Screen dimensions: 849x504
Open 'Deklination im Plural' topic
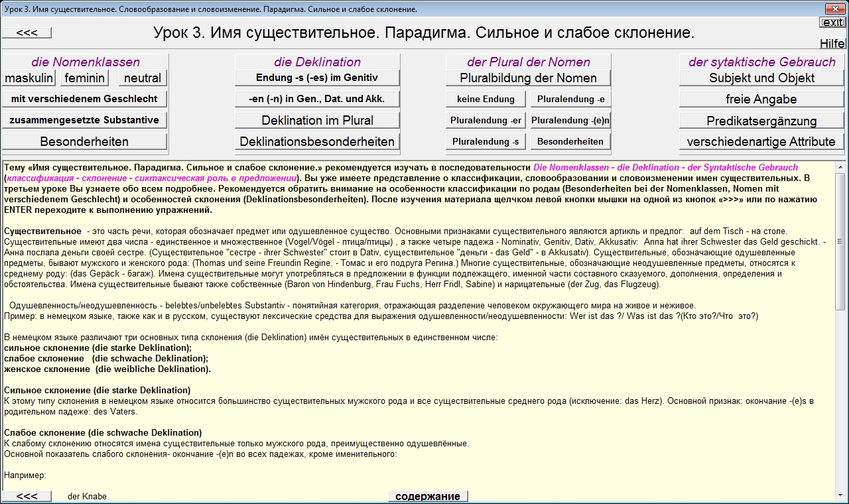point(317,121)
